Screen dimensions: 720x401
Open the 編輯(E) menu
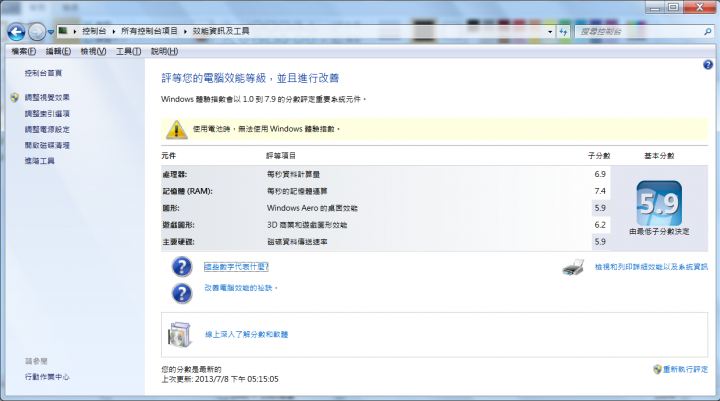(x=58, y=51)
